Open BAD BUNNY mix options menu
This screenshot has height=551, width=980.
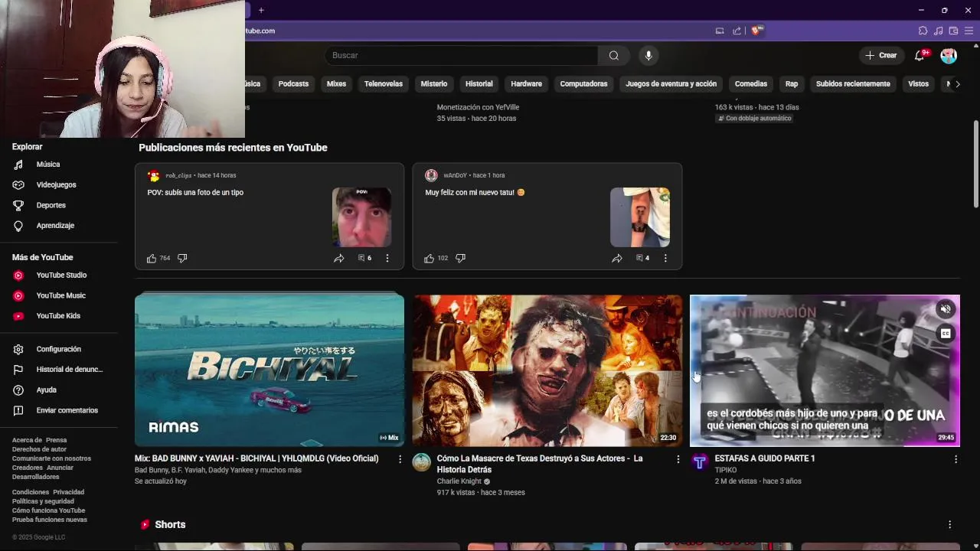point(400,459)
